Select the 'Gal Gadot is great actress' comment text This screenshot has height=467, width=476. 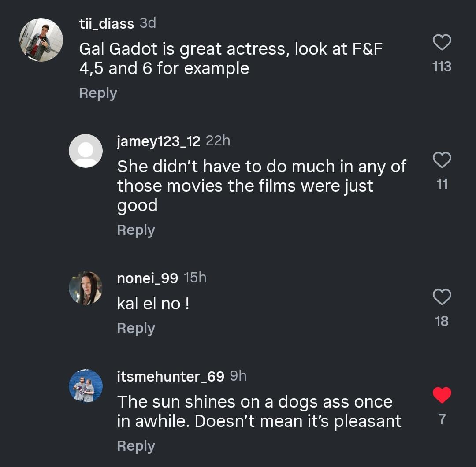click(x=231, y=59)
